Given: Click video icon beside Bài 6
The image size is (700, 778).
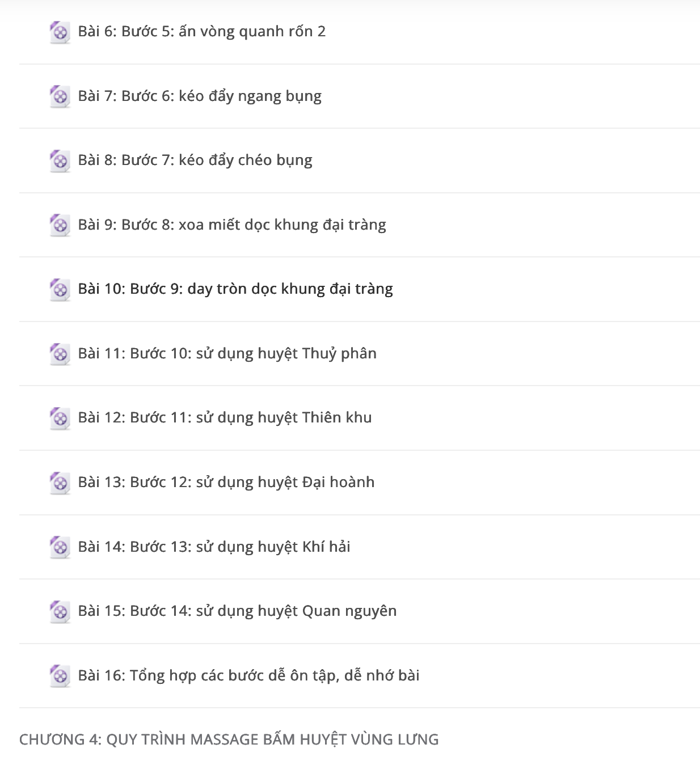Looking at the screenshot, I should [60, 32].
